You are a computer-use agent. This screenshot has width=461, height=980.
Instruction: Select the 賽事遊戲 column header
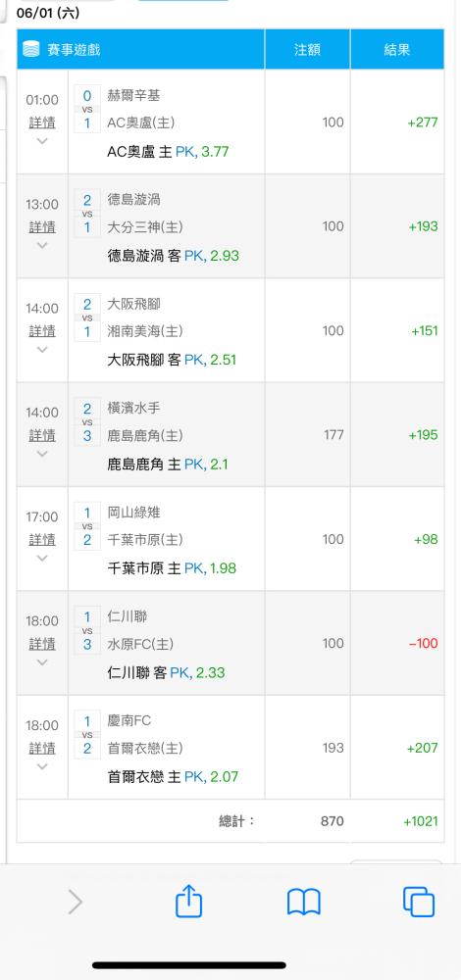tap(140, 49)
